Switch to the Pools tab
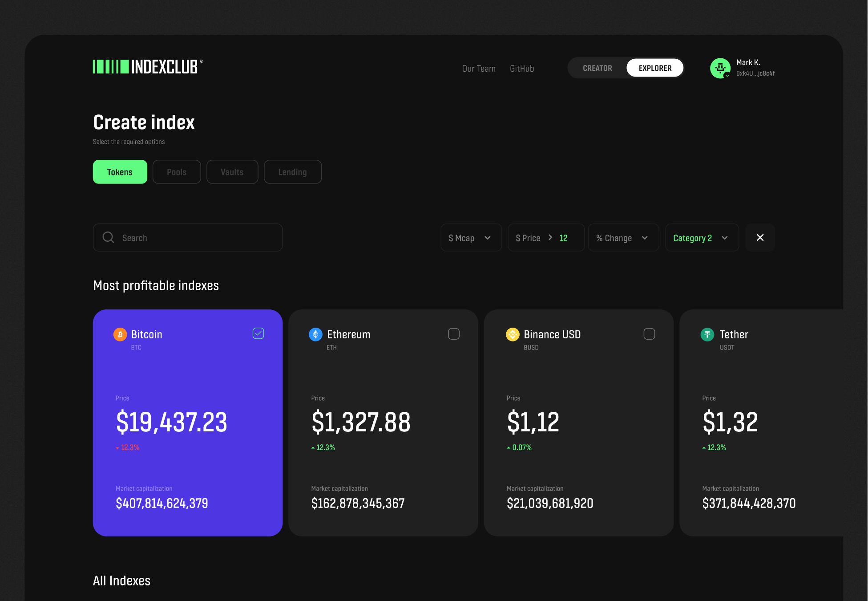 pyautogui.click(x=176, y=172)
